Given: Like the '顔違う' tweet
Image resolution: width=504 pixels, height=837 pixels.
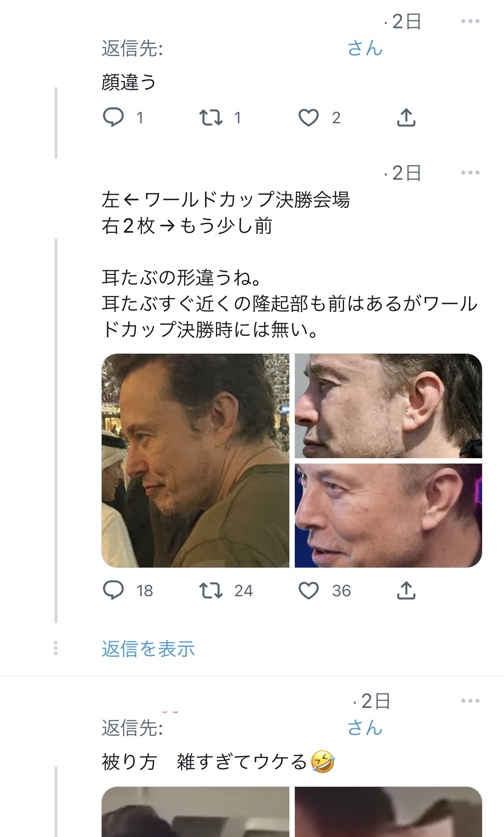Looking at the screenshot, I should click(x=309, y=117).
